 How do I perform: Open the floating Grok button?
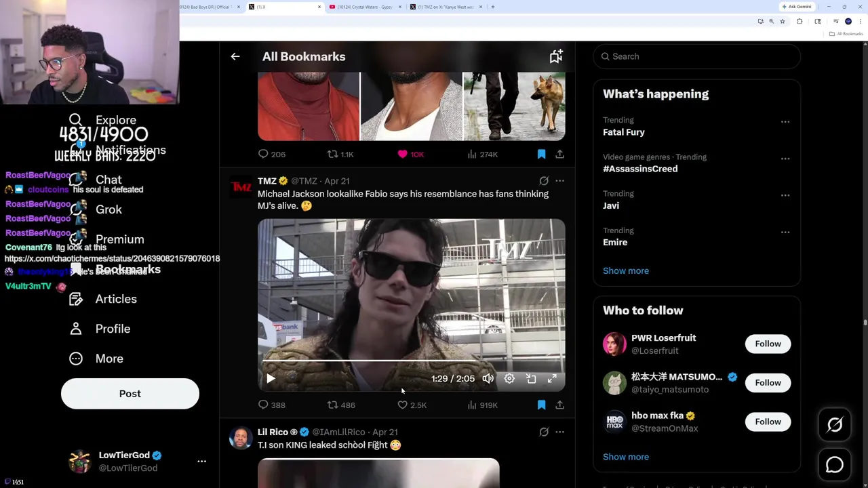(835, 425)
